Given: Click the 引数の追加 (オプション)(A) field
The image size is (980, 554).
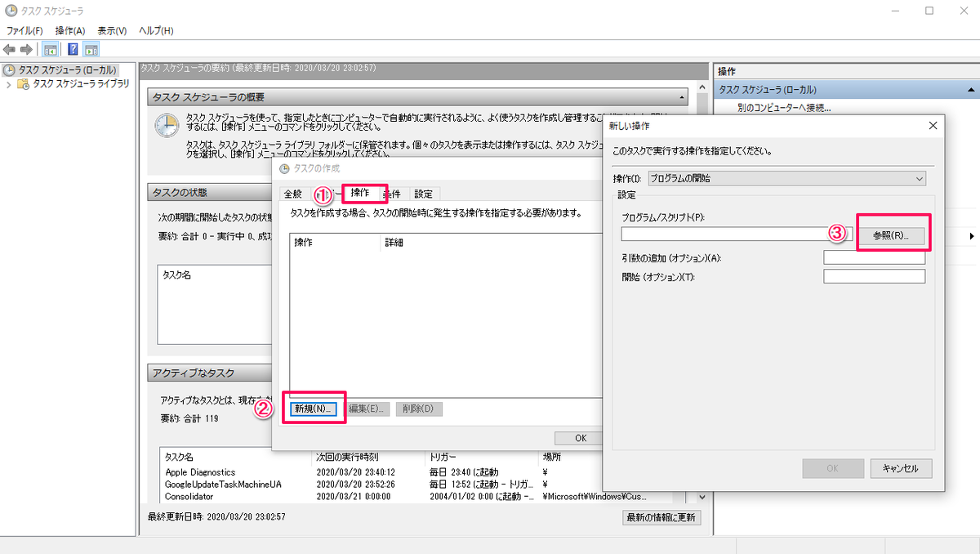Looking at the screenshot, I should click(875, 258).
